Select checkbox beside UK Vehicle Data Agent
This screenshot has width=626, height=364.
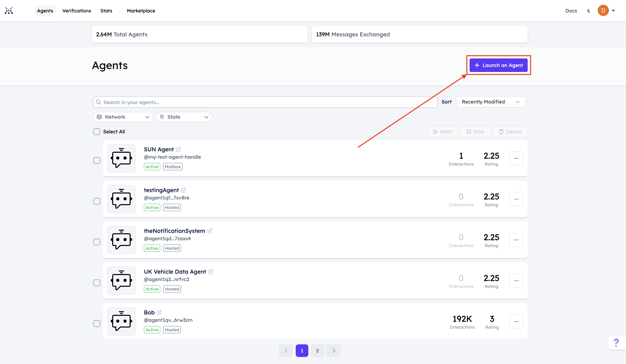pyautogui.click(x=97, y=283)
